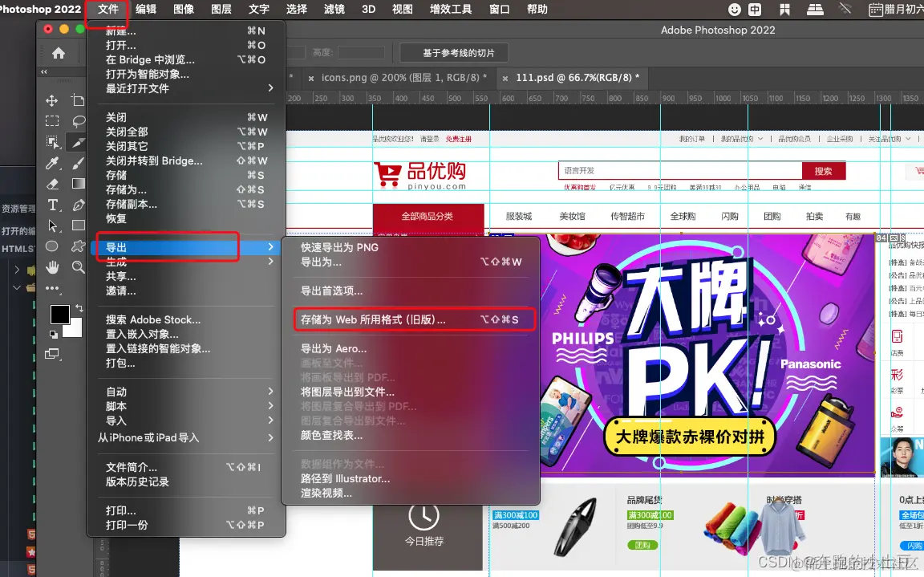The height and width of the screenshot is (577, 924).
Task: Expand the 导入 submenu
Action: (270, 421)
